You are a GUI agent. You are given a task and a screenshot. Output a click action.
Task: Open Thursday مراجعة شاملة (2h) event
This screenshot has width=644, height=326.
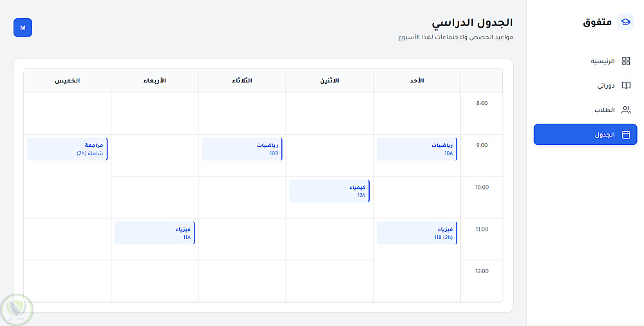67,149
